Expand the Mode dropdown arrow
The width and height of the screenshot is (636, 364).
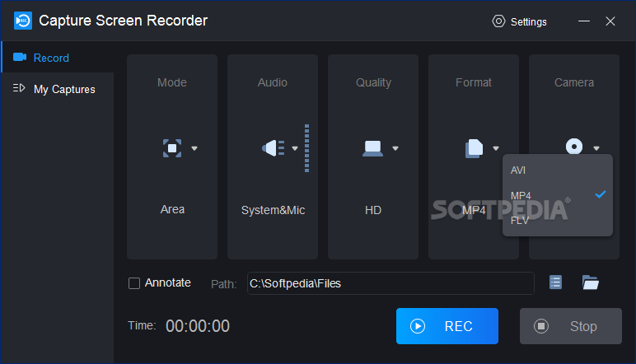coord(194,148)
